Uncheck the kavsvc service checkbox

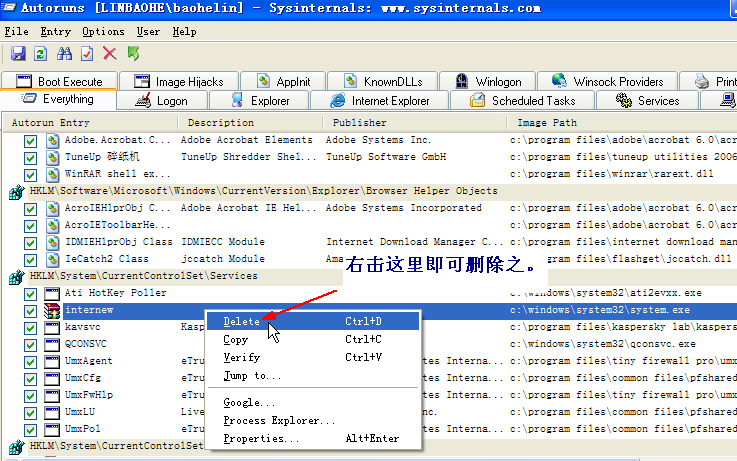coord(31,328)
